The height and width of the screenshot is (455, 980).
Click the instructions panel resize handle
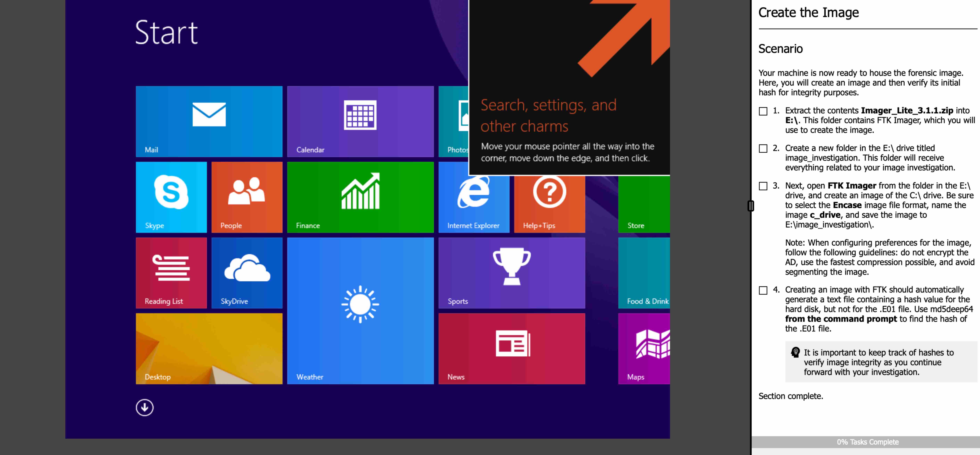750,206
